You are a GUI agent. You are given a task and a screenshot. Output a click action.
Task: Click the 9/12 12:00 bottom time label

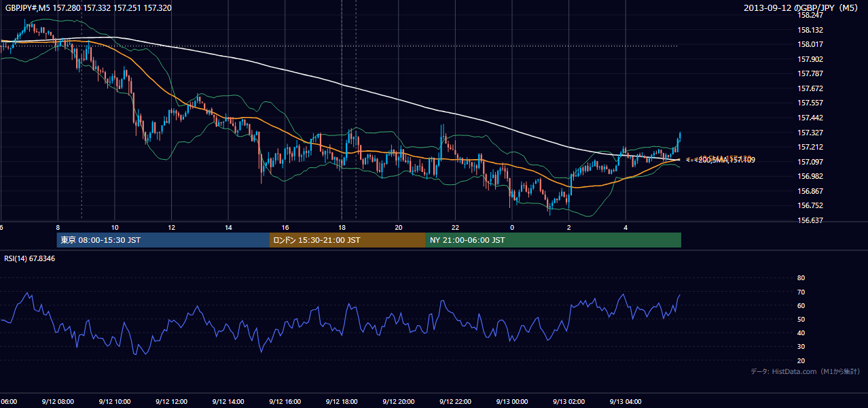tap(171, 401)
